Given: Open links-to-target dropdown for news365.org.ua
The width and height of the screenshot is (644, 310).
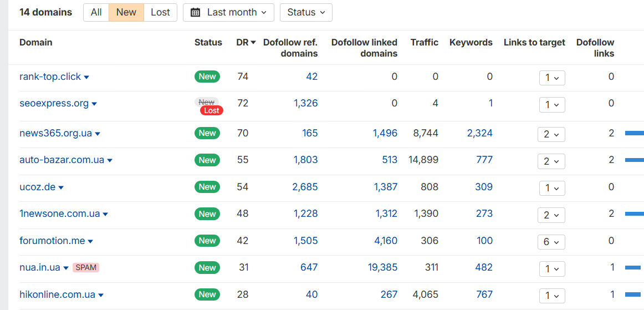Looking at the screenshot, I should (x=551, y=134).
